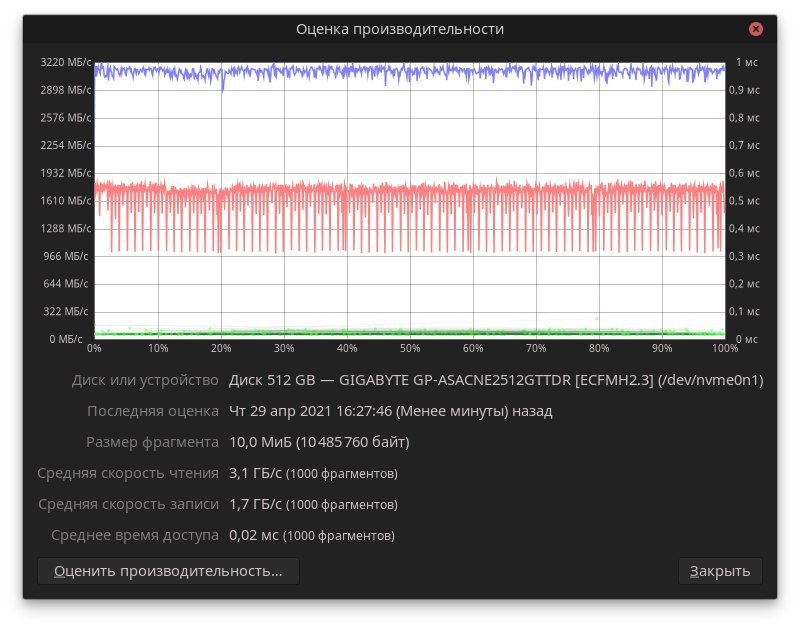800x630 pixels.
Task: Click the "Диск или устройство" label
Action: (x=145, y=380)
